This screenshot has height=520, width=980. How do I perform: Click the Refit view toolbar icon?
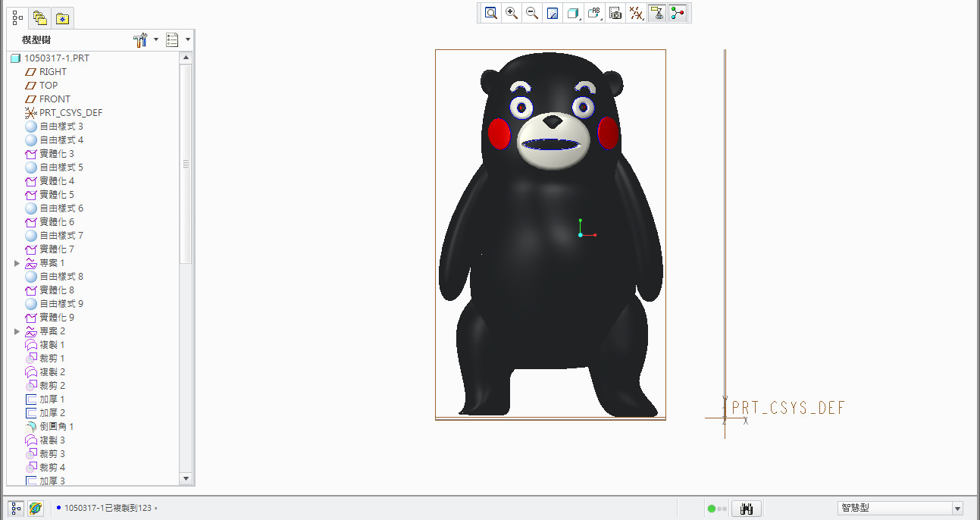[491, 13]
